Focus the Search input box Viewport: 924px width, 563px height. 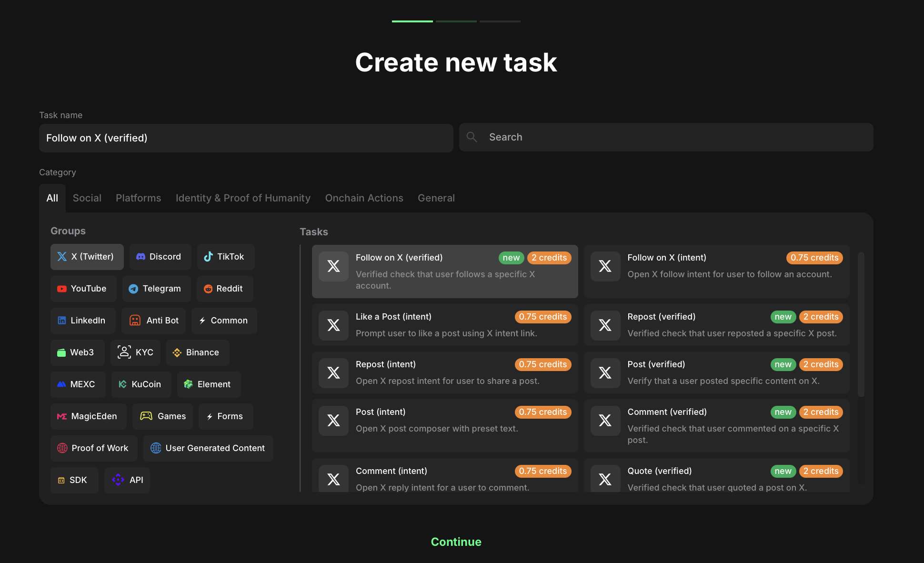point(666,137)
